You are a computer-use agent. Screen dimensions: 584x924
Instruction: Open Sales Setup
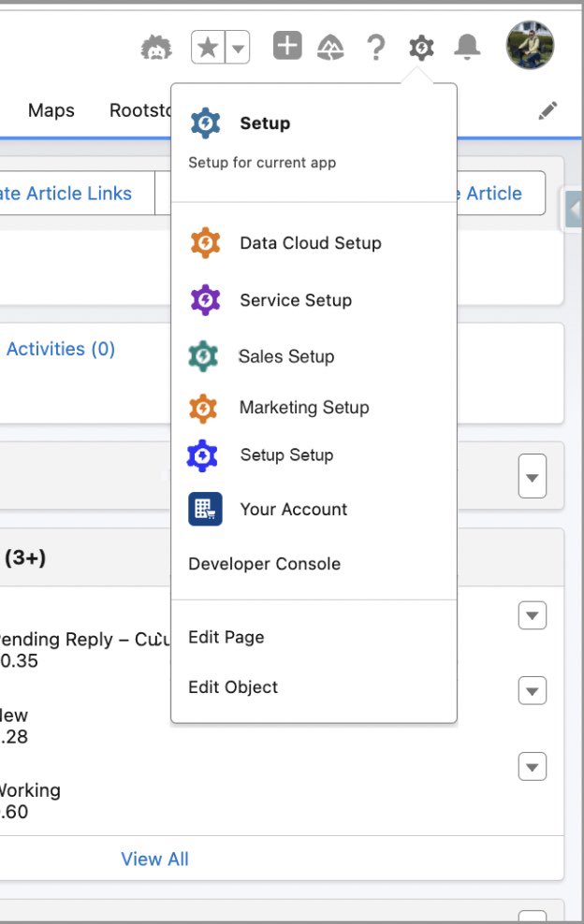click(286, 356)
